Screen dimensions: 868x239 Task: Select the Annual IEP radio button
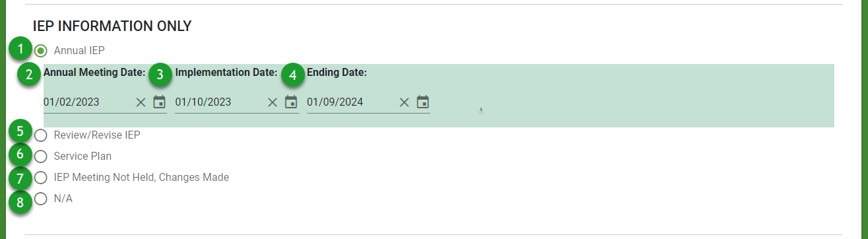41,50
